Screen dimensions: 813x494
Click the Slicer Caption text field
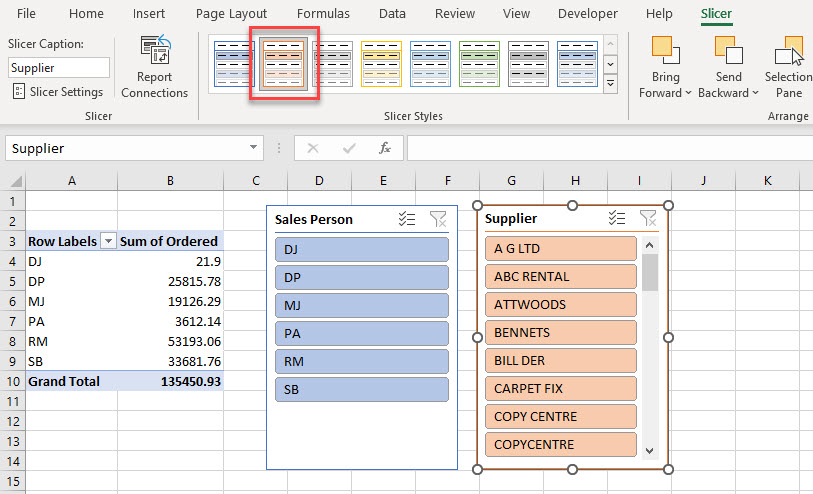click(59, 68)
